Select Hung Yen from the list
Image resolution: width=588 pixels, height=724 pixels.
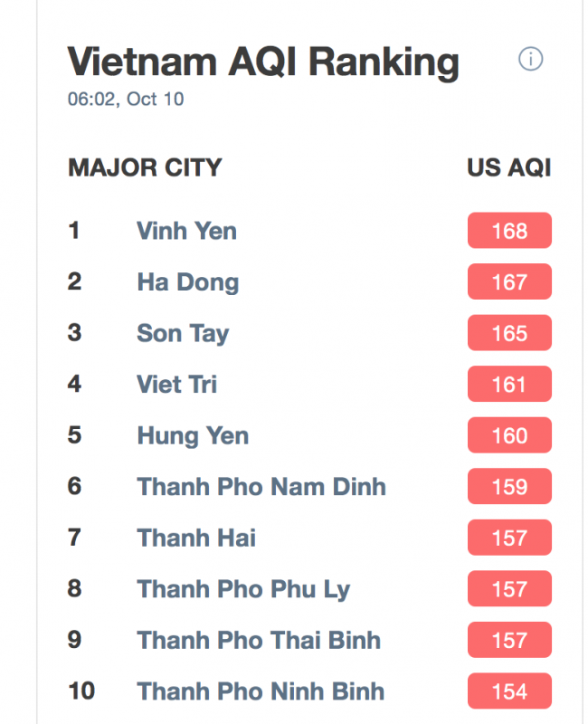193,436
